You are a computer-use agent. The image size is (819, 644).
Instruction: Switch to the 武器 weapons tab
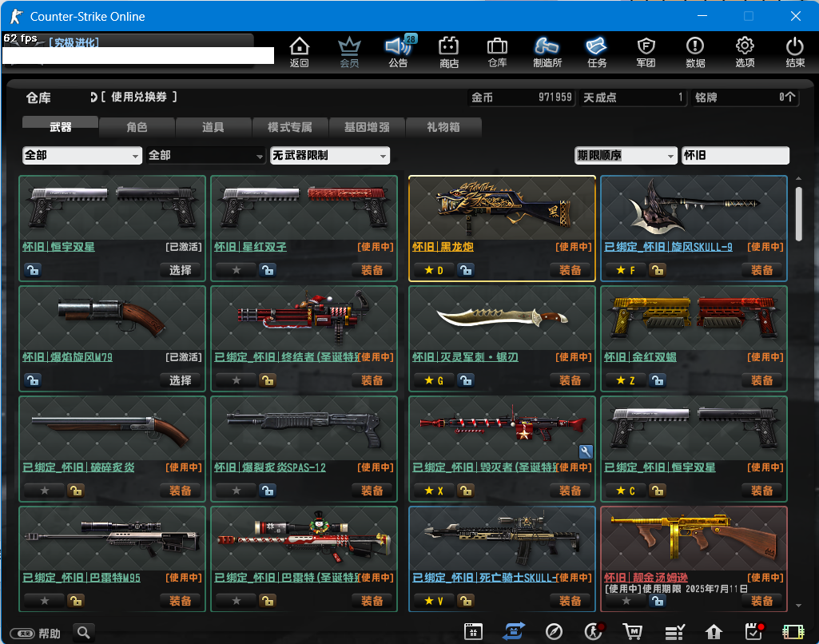pos(60,127)
